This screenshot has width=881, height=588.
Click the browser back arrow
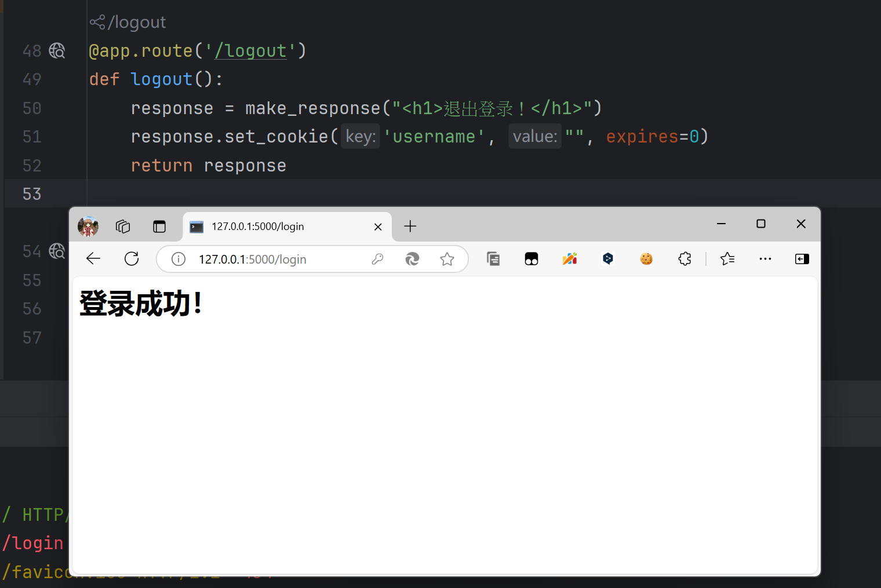point(93,259)
